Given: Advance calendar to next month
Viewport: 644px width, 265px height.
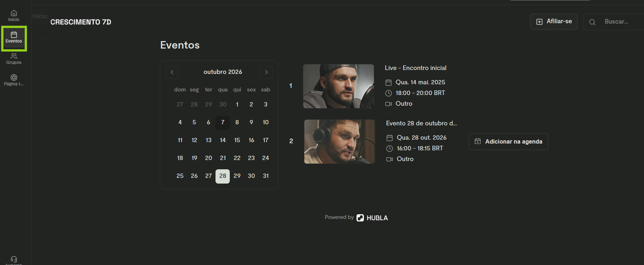Looking at the screenshot, I should point(266,72).
